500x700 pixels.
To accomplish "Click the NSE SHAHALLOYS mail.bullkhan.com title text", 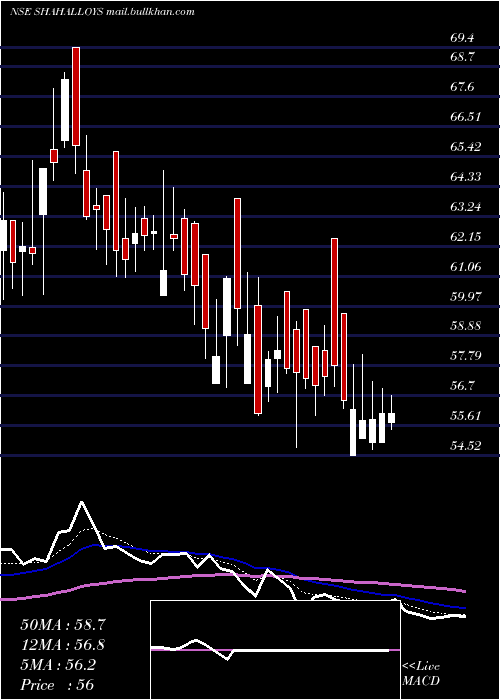I will [102, 12].
